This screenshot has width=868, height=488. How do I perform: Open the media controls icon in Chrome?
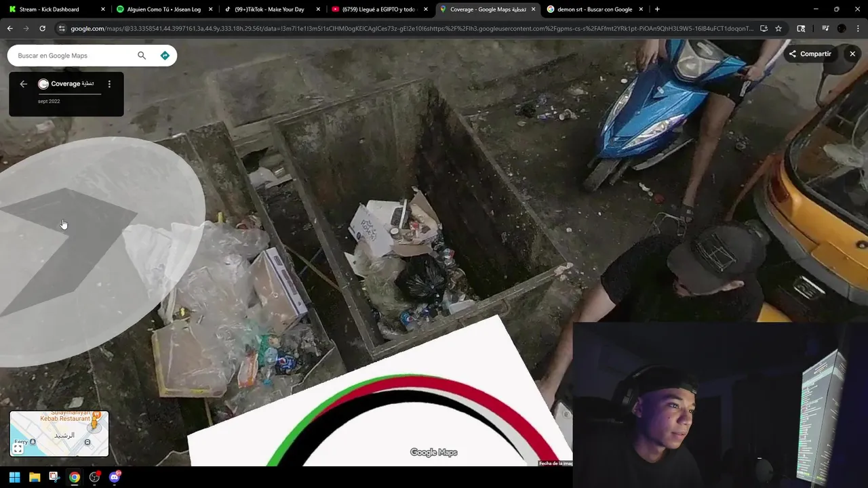(825, 28)
